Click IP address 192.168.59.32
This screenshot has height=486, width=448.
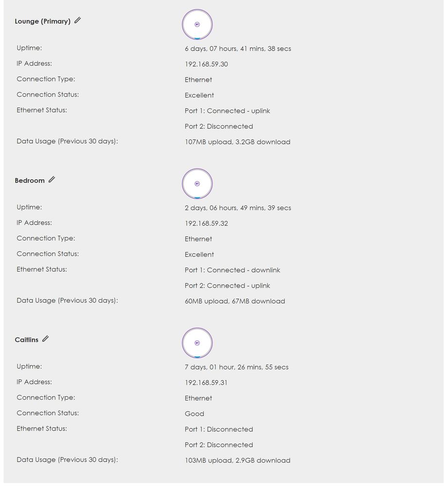click(206, 223)
